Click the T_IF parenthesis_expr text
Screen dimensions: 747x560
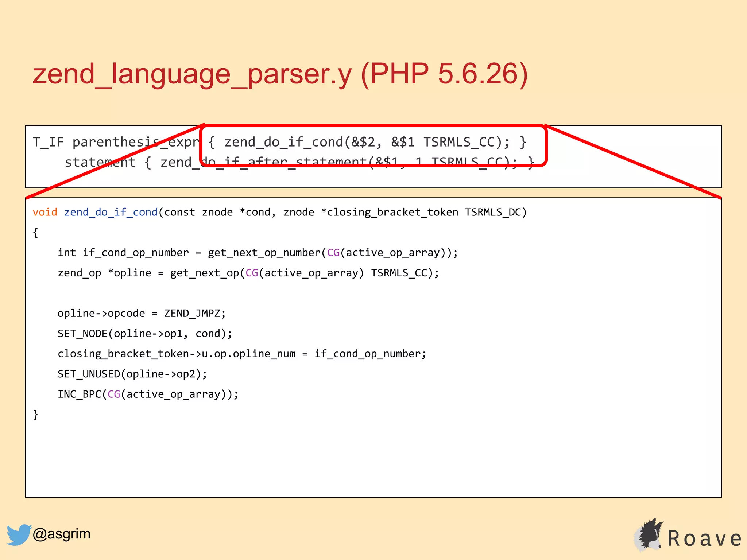[116, 142]
